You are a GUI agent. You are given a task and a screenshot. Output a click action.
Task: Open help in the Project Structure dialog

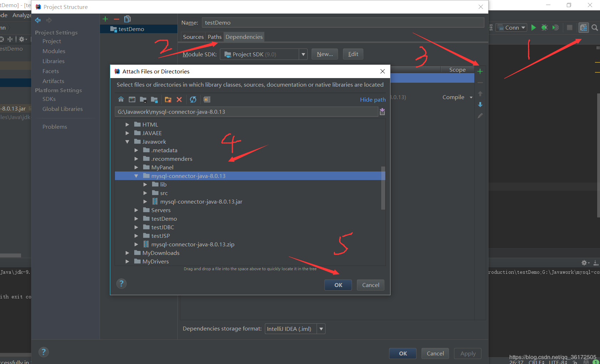(x=44, y=352)
